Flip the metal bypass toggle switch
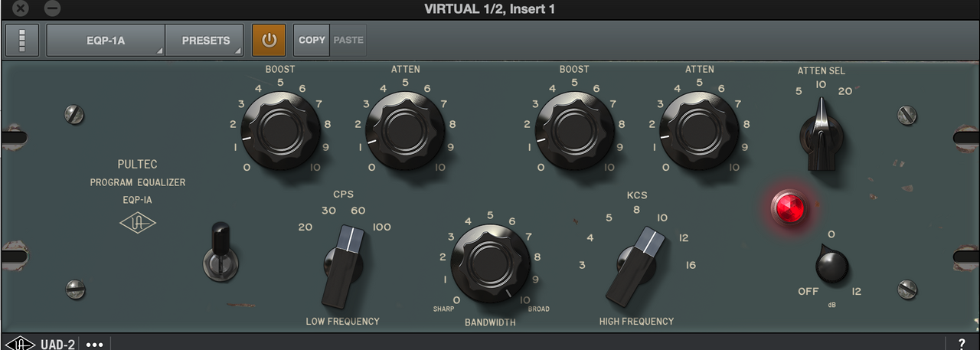This screenshot has width=980, height=350. [x=220, y=253]
